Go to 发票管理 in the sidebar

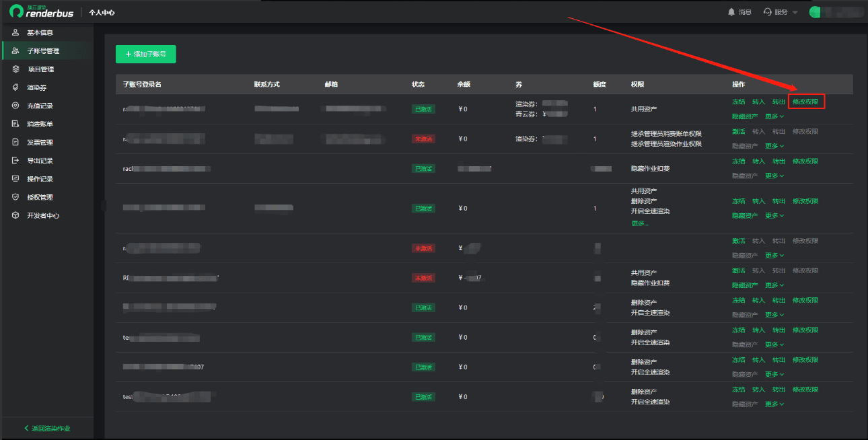tap(40, 143)
